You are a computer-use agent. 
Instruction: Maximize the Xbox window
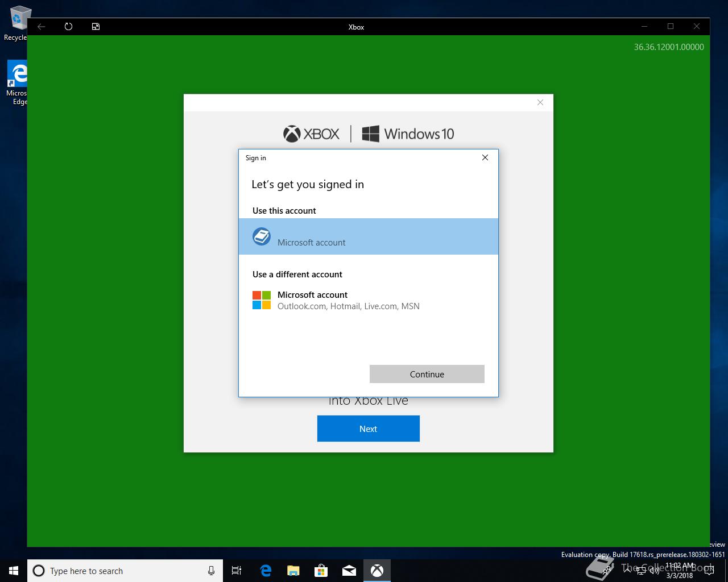click(671, 27)
